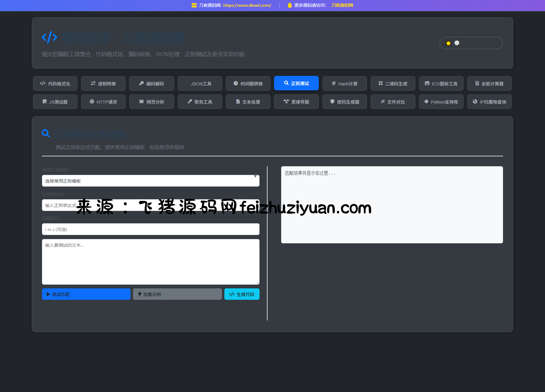The height and width of the screenshot is (392, 545).
Task: Click the 匹配标志 flags input field
Action: 150,229
